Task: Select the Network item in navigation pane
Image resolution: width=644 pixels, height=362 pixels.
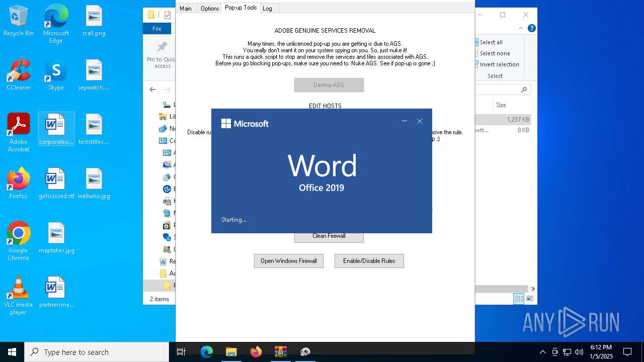Action: (167, 129)
